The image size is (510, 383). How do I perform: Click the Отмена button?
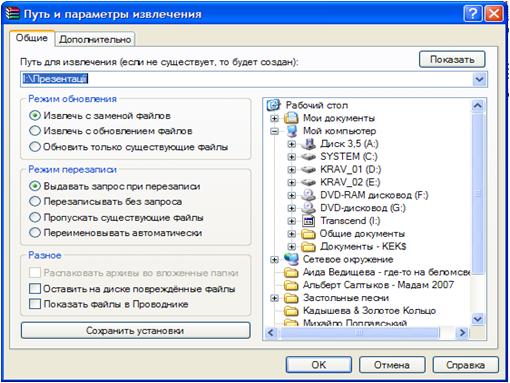pyautogui.click(x=392, y=365)
